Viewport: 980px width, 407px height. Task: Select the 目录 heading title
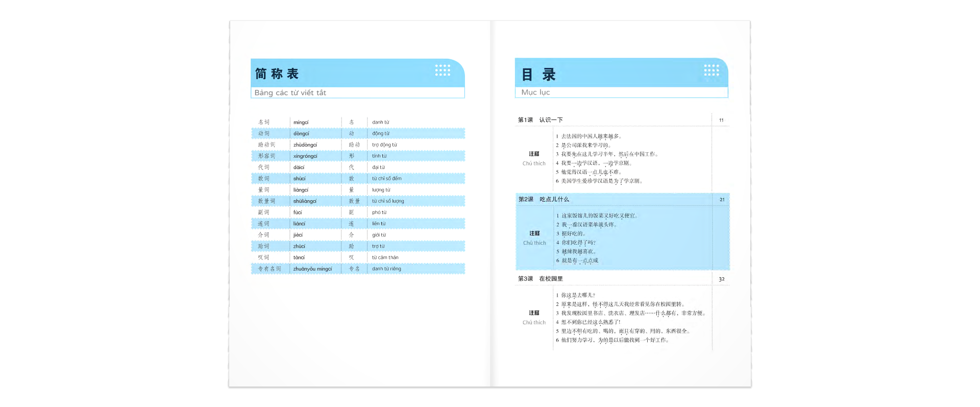pyautogui.click(x=538, y=75)
